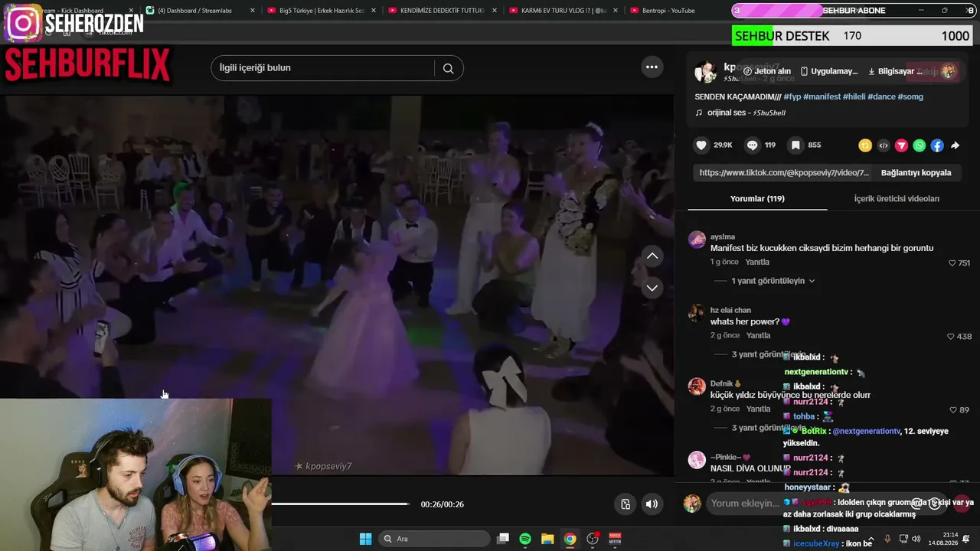
Task: Bookmark the video with the save icon
Action: pos(796,145)
